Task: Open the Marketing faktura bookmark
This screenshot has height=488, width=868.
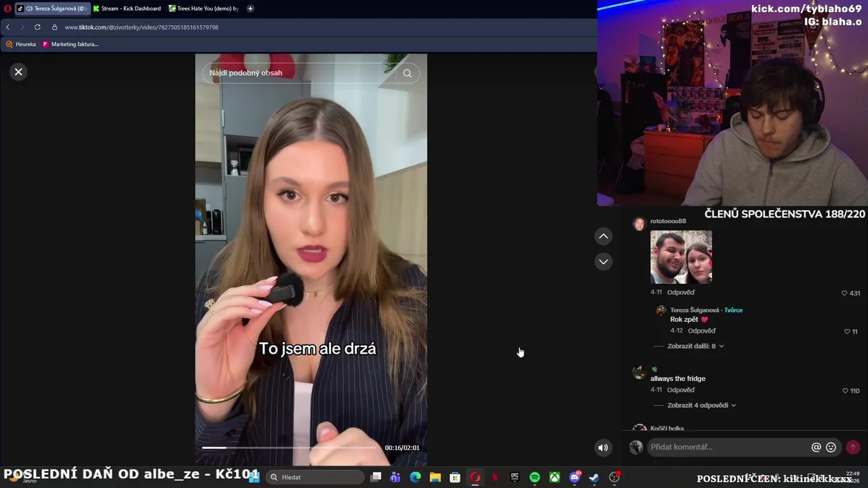Action: tap(71, 44)
